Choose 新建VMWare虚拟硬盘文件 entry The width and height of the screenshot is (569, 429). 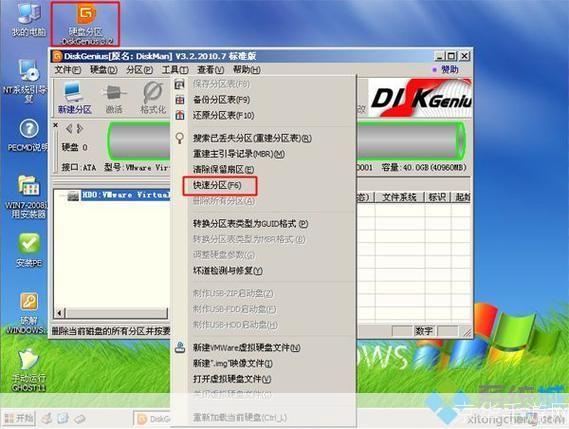(263, 347)
